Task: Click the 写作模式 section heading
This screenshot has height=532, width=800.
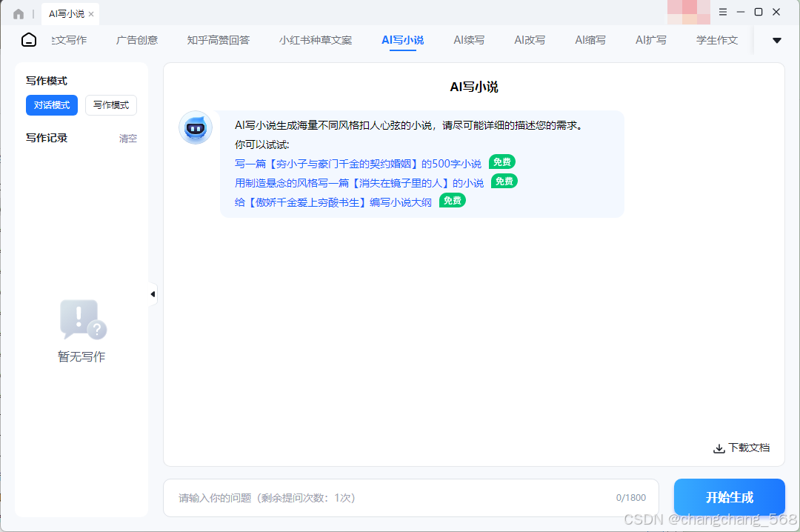Action: click(47, 81)
